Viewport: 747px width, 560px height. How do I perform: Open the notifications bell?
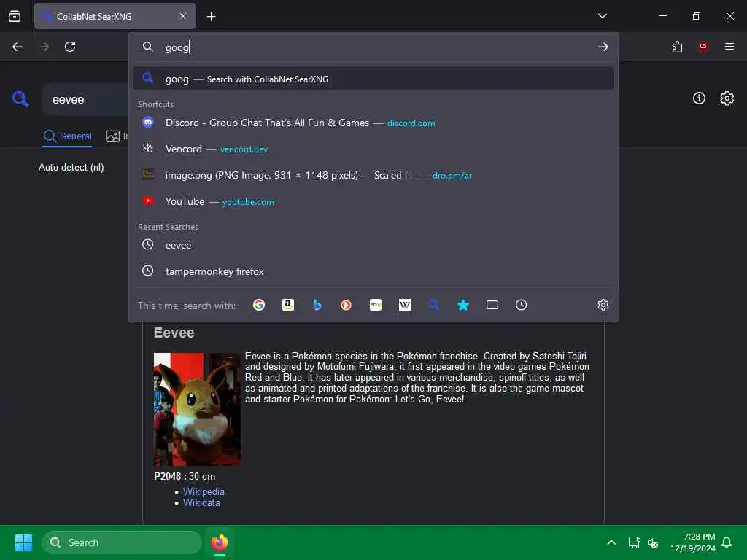[x=727, y=542]
